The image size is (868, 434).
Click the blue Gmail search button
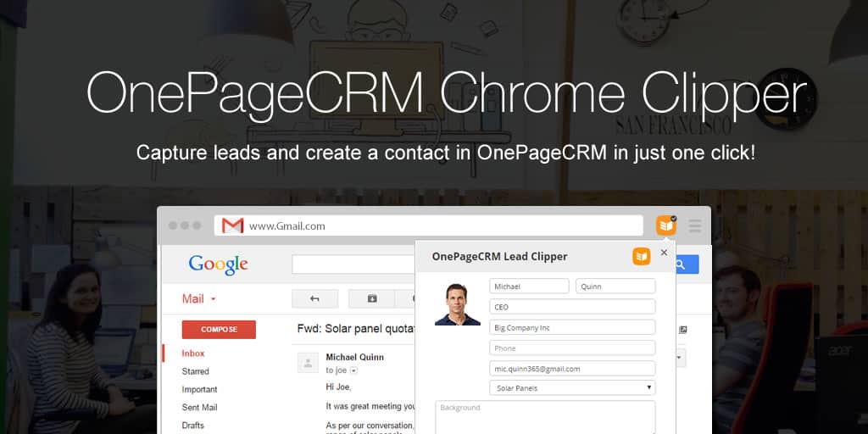[x=687, y=264]
